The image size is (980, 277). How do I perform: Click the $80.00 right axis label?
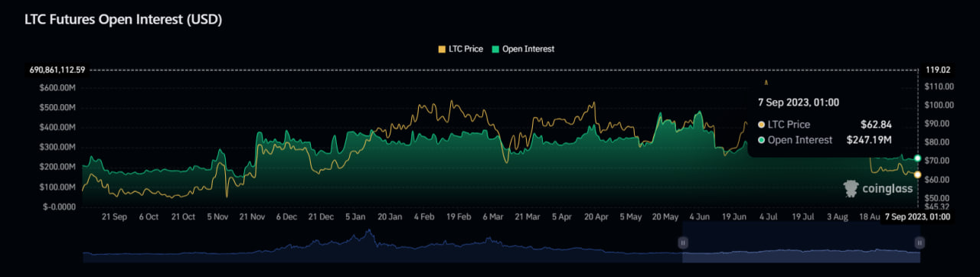pos(938,142)
